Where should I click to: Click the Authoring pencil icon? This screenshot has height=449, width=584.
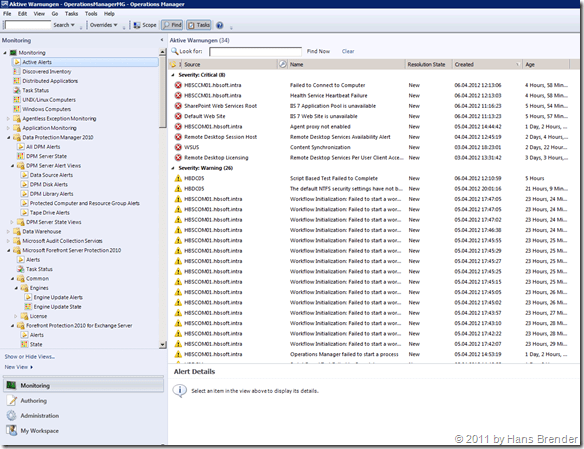[12, 400]
